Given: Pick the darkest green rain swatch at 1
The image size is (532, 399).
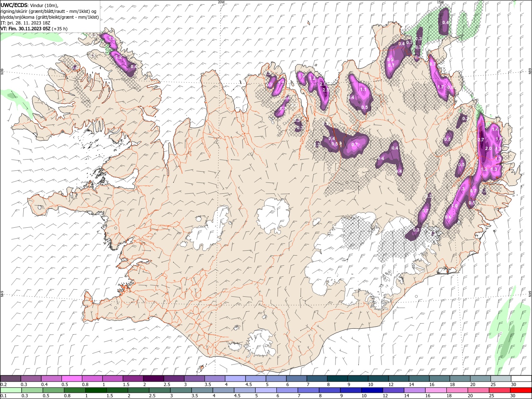Looking at the screenshot, I should 96,390.
